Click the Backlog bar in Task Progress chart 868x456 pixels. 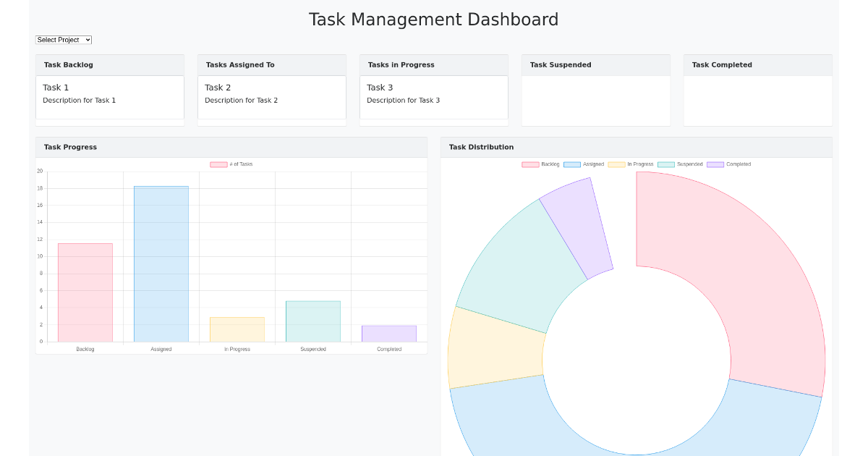point(85,290)
